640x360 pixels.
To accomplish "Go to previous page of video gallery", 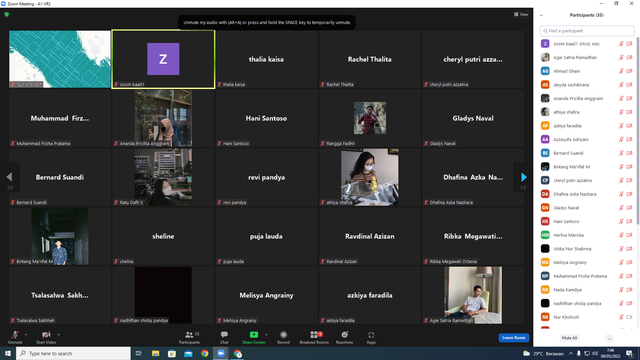I will pos(9,177).
